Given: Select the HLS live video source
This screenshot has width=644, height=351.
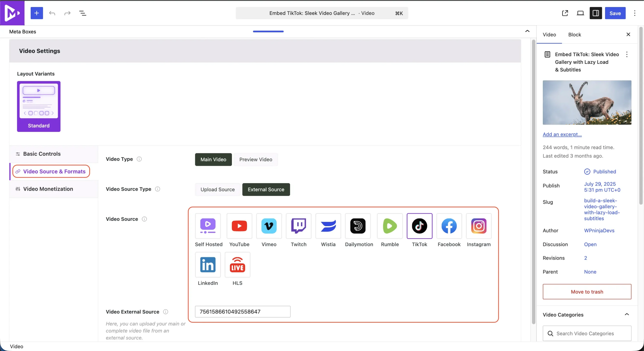Looking at the screenshot, I should click(237, 265).
